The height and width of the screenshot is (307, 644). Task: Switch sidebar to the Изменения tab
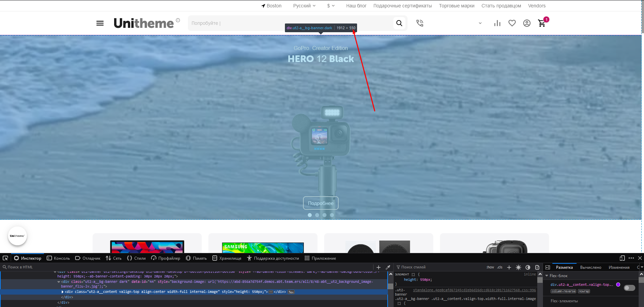(619, 267)
